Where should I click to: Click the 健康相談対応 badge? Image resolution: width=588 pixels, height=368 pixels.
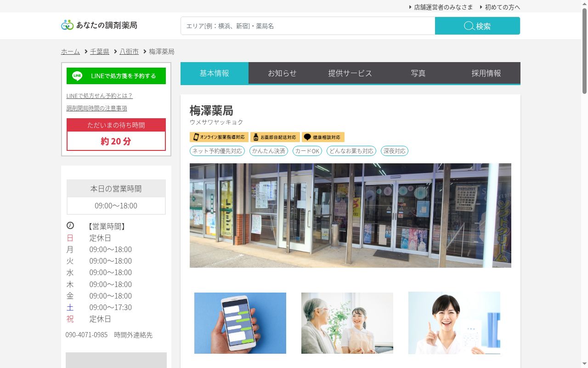pyautogui.click(x=323, y=137)
